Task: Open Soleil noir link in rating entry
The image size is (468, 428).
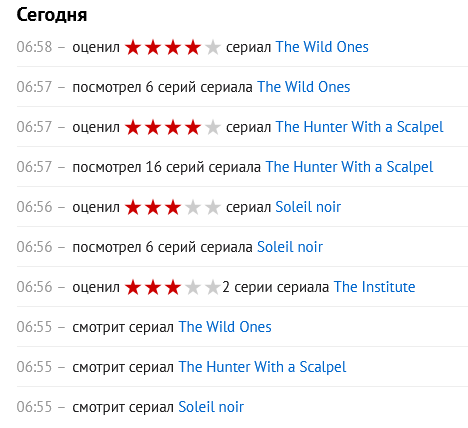Action: (308, 207)
